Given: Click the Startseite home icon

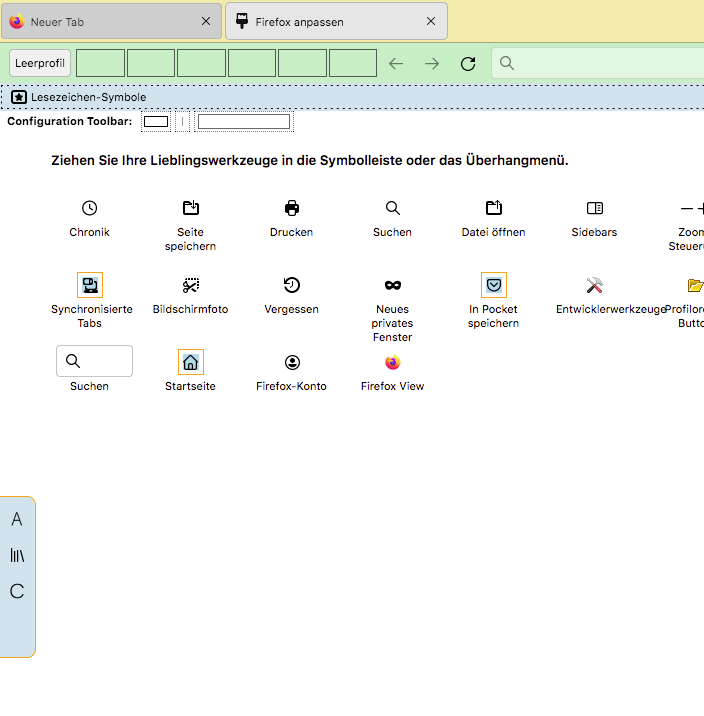Looking at the screenshot, I should pyautogui.click(x=191, y=362).
